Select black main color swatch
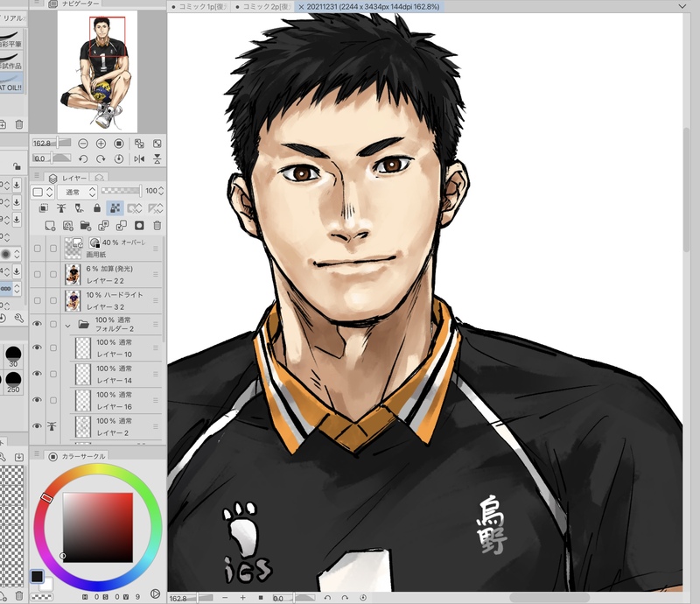700x604 pixels. pos(37,576)
